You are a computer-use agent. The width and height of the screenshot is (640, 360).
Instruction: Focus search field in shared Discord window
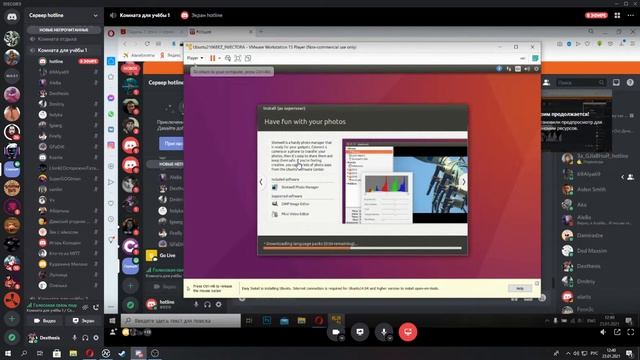click(x=580, y=82)
